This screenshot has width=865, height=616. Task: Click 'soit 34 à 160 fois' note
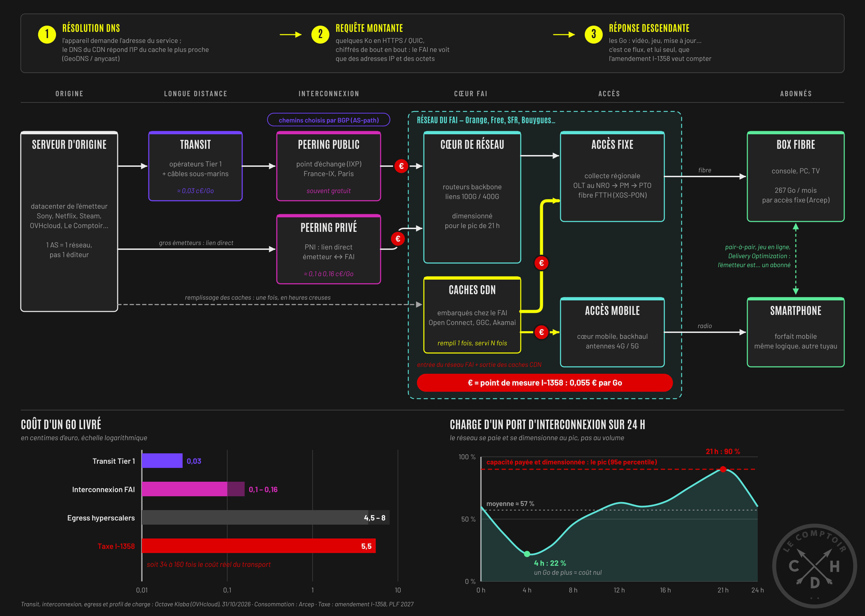tap(209, 564)
